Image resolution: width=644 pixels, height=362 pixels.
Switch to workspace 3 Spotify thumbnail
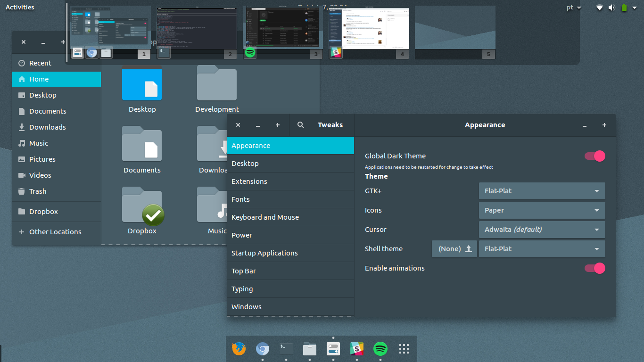[283, 32]
